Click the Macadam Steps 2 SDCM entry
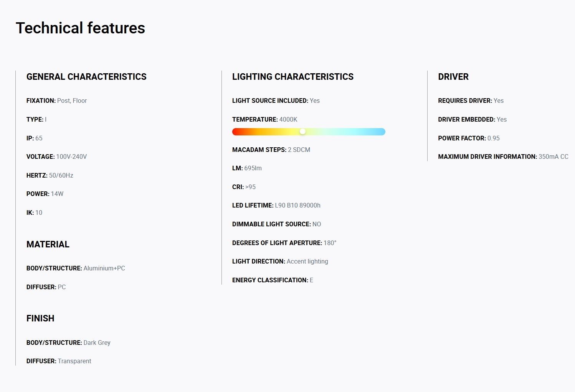This screenshot has width=575, height=392. [271, 150]
